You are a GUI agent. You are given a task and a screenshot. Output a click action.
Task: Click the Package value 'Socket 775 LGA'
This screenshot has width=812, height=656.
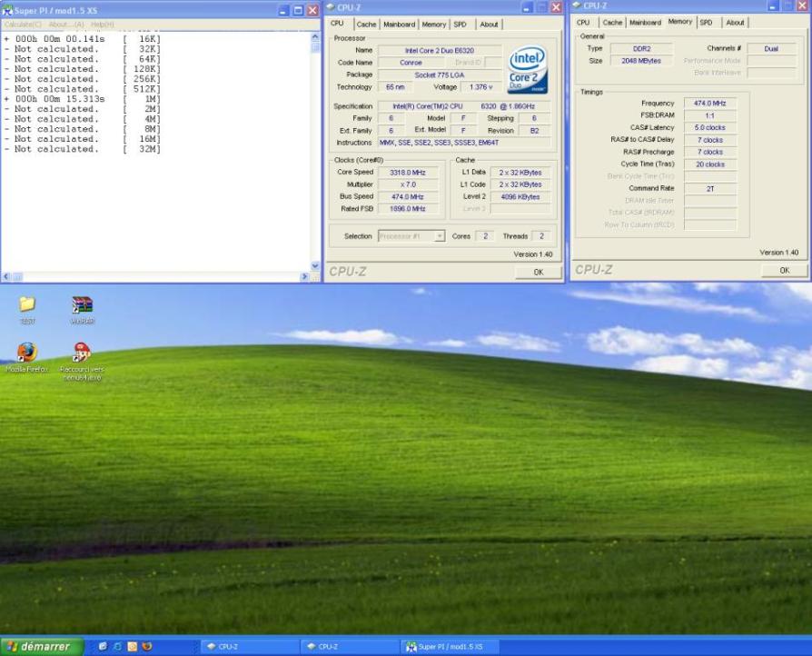[439, 75]
